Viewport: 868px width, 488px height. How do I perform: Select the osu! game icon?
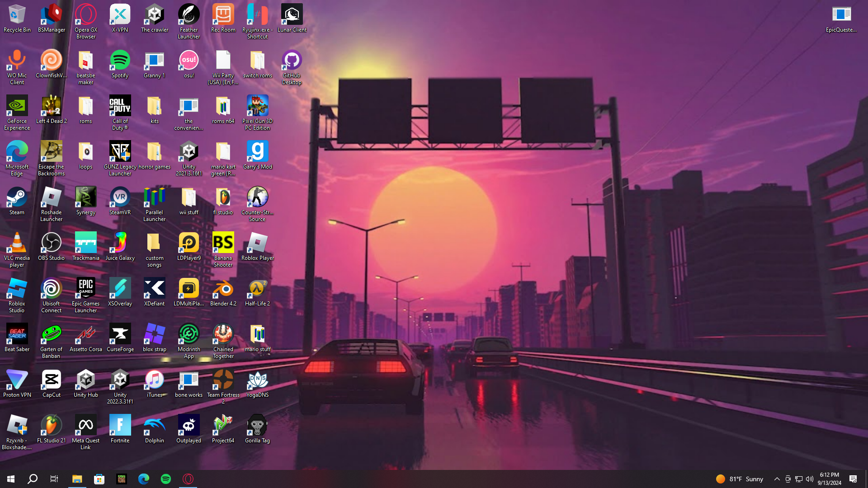tap(189, 64)
